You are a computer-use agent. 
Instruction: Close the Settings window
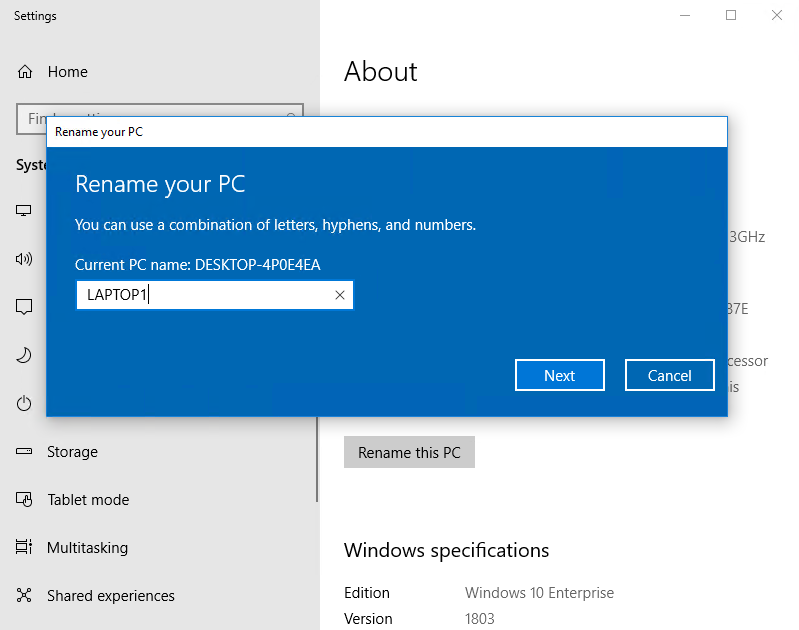pos(777,15)
